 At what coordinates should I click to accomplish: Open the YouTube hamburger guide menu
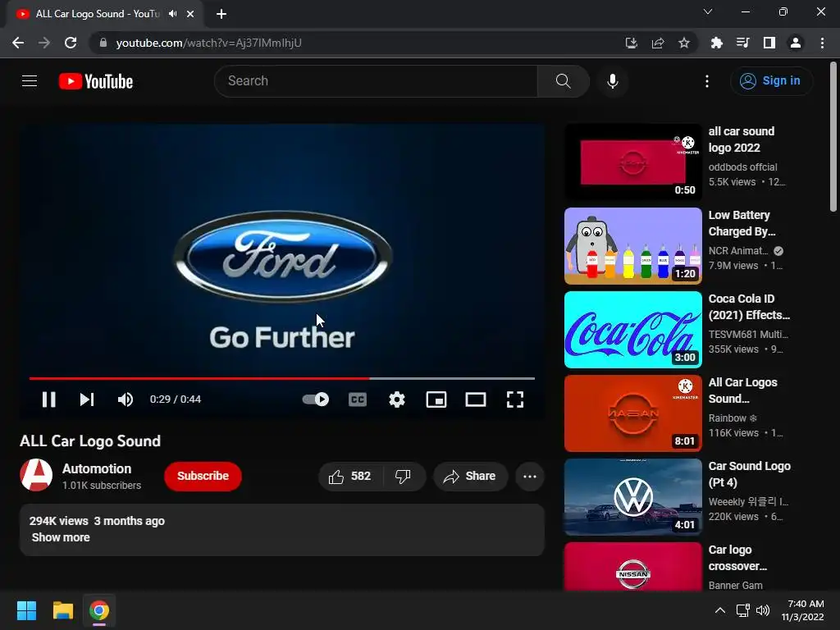30,81
